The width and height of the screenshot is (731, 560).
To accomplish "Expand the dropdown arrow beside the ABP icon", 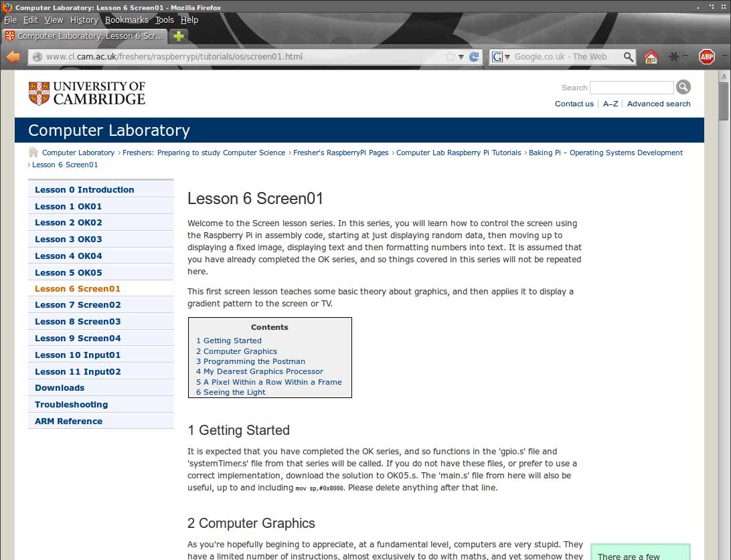I will (724, 57).
